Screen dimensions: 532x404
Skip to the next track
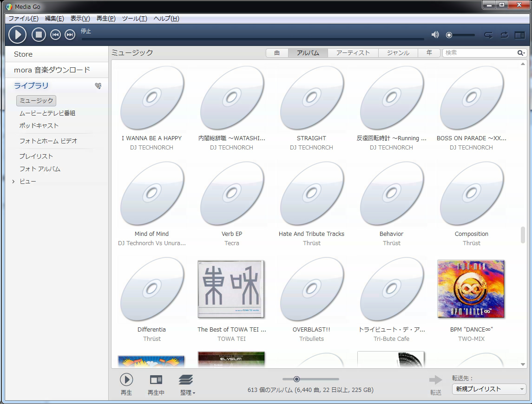point(70,35)
